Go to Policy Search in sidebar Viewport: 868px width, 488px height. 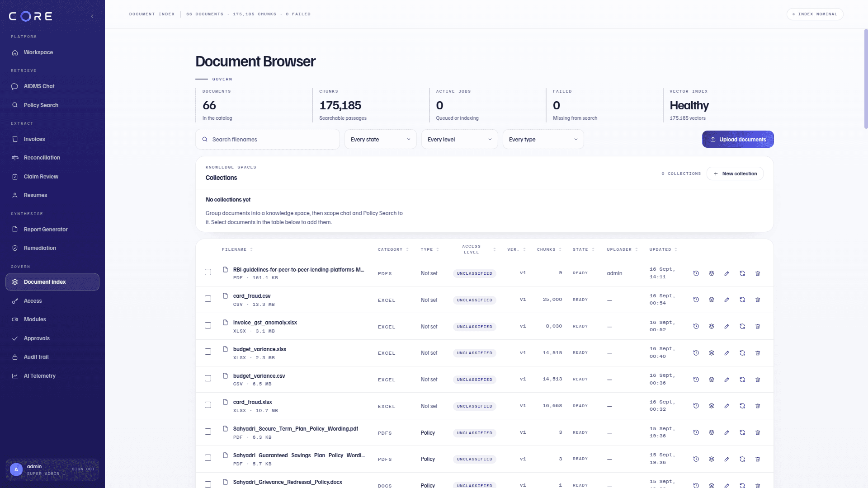(x=52, y=105)
